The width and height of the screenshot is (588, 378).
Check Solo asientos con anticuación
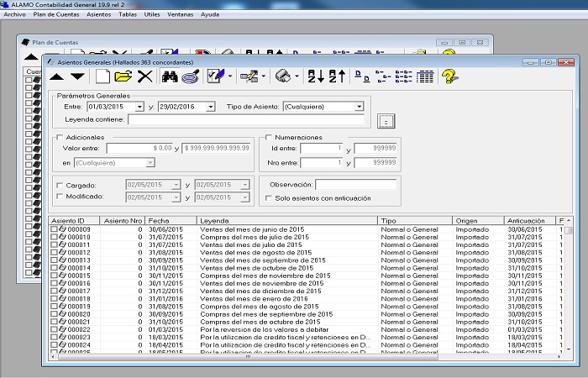[269, 198]
